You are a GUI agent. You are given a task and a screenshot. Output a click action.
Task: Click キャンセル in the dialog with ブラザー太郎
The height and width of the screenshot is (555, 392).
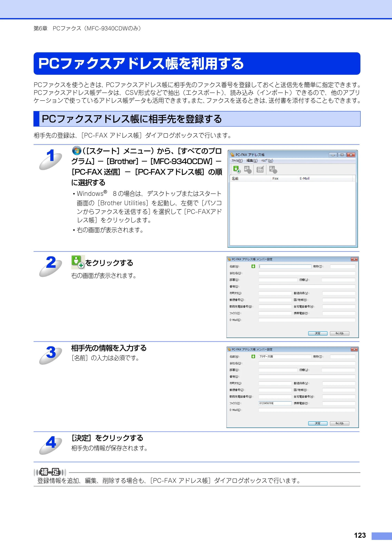(339, 423)
